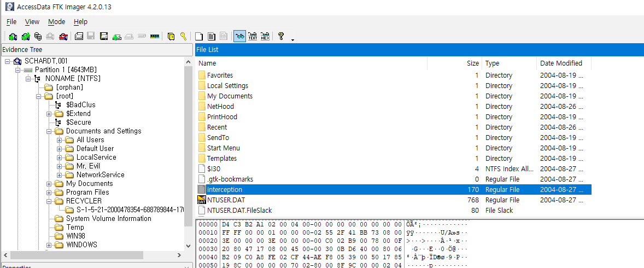Image resolution: width=644 pixels, height=268 pixels.
Task: Select the RECYCLER folder in tree
Action: click(x=84, y=201)
